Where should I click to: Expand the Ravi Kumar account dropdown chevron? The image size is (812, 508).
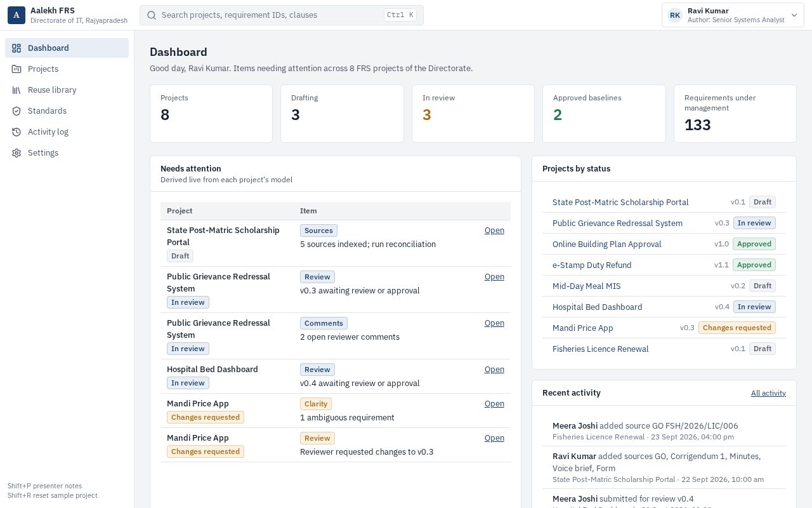[x=794, y=15]
